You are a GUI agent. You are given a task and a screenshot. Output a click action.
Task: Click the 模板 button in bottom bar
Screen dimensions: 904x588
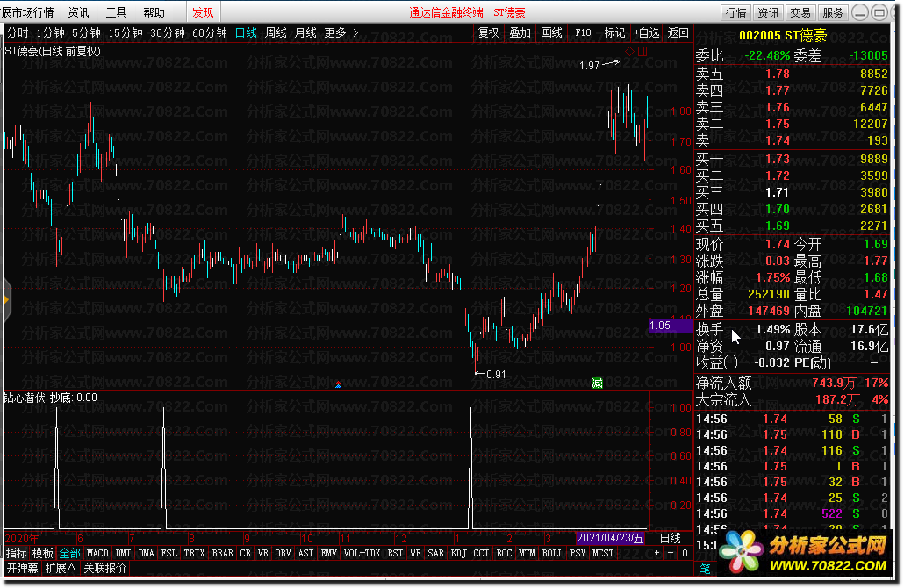[43, 554]
